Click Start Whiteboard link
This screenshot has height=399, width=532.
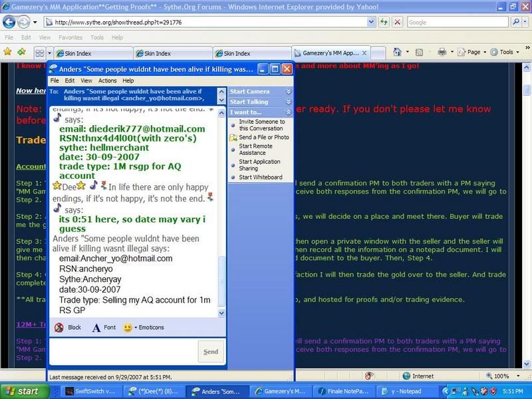[260, 177]
